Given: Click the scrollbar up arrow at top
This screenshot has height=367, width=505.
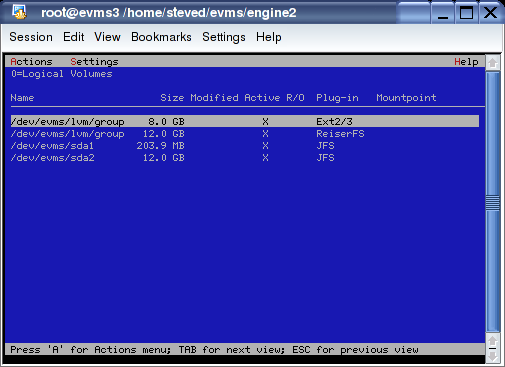Looking at the screenshot, I should pos(493,63).
